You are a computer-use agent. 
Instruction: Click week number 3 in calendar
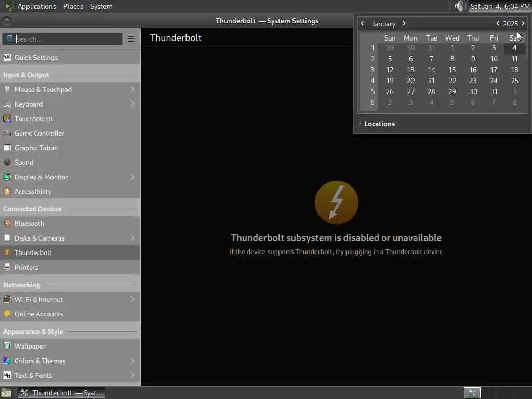[x=372, y=70]
